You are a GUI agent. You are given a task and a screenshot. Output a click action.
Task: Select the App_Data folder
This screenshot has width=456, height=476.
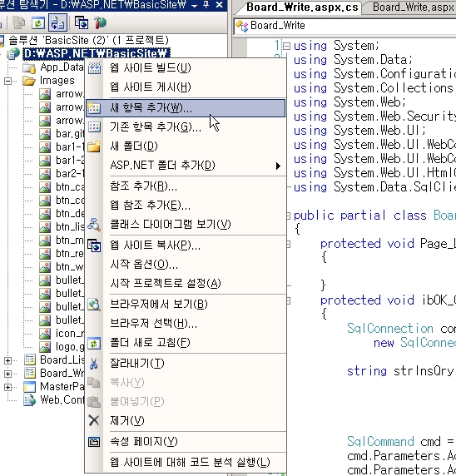point(62,67)
